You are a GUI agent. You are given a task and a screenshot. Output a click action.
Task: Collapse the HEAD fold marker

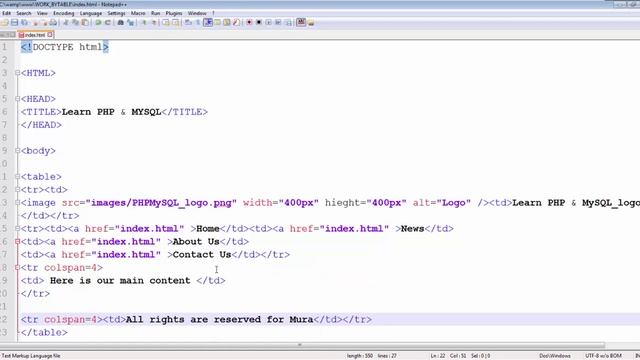pos(17,99)
